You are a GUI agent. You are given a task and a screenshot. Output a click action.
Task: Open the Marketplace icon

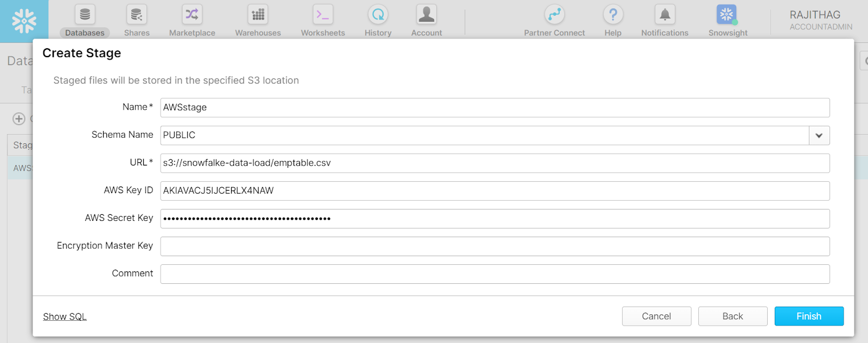[192, 15]
